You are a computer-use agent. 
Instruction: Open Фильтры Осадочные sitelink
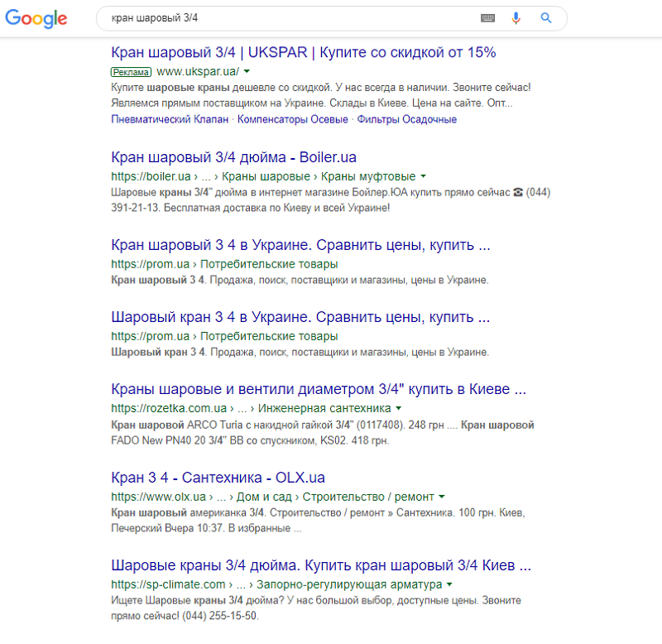407,119
